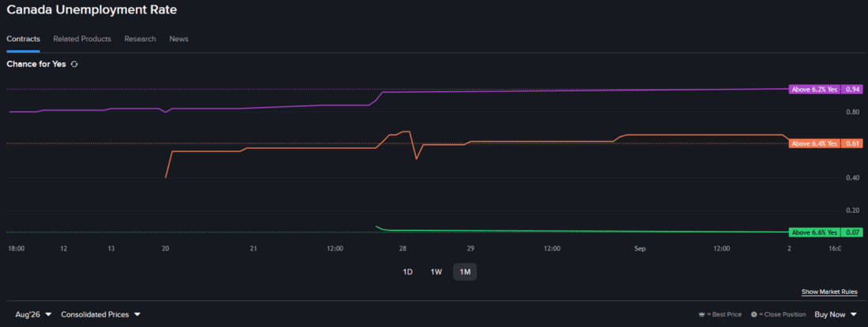The width and height of the screenshot is (868, 327).
Task: Click the 29 date axis label
Action: point(470,249)
